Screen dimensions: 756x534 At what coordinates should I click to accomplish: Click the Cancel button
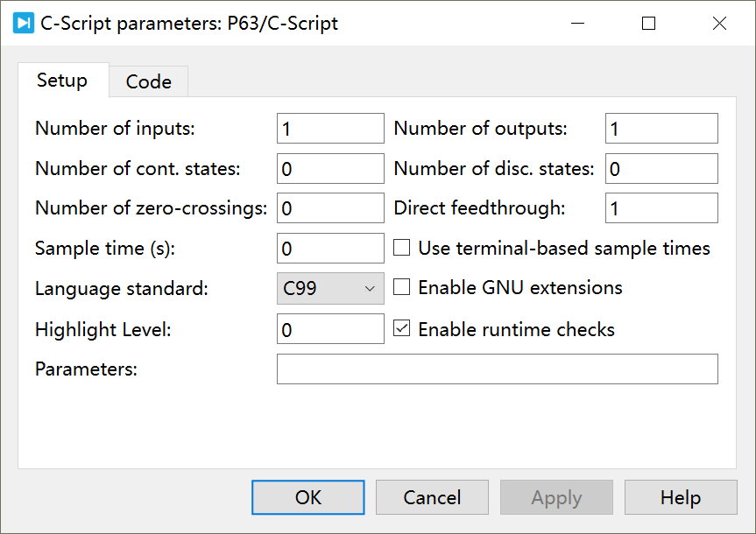coord(432,496)
